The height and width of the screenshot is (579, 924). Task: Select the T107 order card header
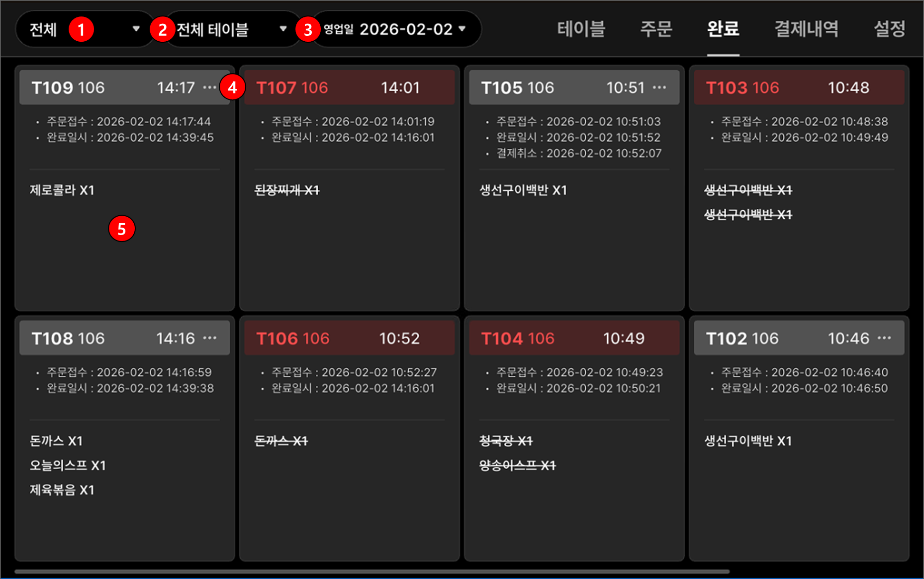click(349, 87)
